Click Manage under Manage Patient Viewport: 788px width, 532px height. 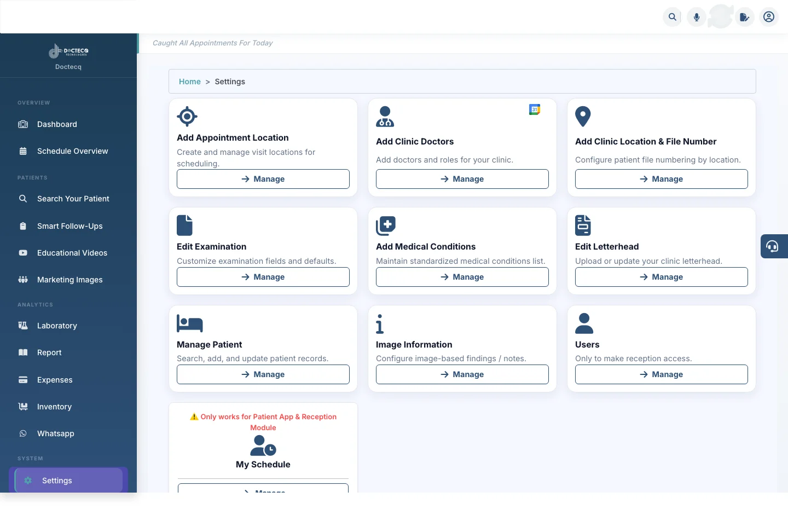[x=263, y=374]
